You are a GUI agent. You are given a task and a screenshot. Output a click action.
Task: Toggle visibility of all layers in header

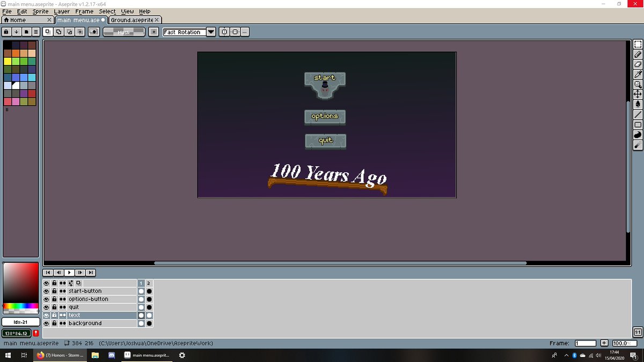point(46,283)
